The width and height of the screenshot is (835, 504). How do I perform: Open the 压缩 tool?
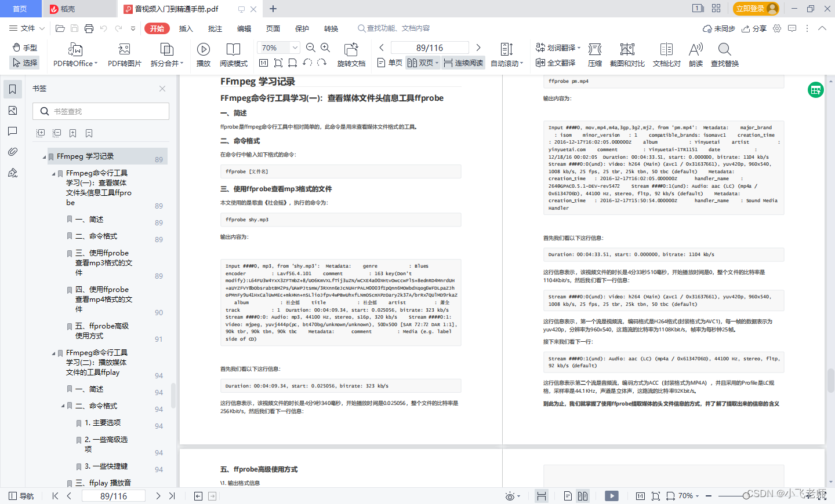coord(595,55)
